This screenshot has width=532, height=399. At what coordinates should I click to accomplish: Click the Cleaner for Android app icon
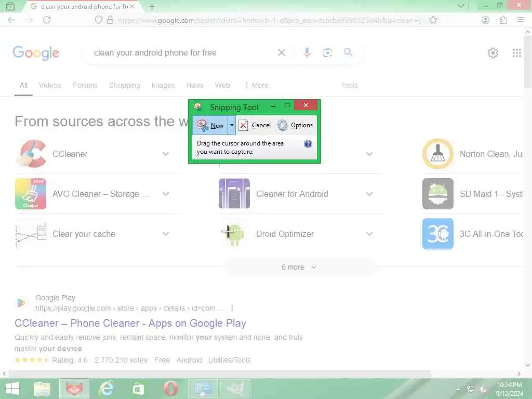click(x=234, y=194)
